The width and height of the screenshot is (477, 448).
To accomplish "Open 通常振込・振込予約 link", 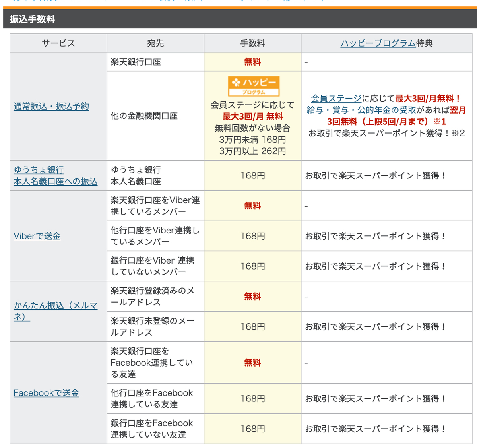I will point(51,107).
